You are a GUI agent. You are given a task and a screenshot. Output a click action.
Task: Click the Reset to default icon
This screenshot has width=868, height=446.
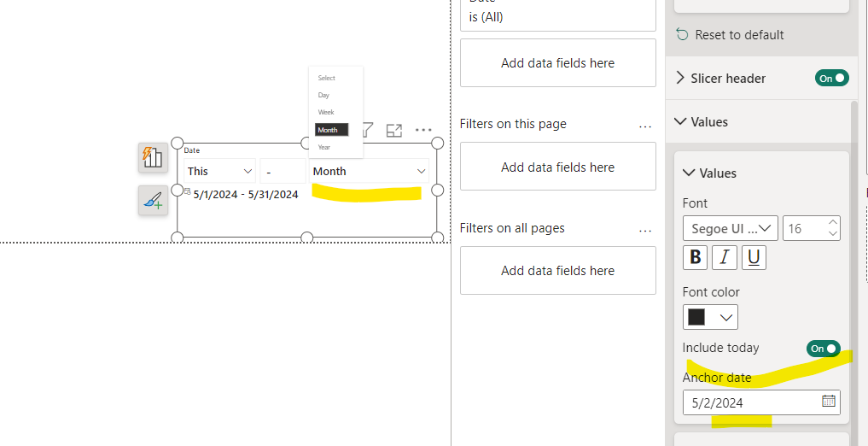pos(683,35)
